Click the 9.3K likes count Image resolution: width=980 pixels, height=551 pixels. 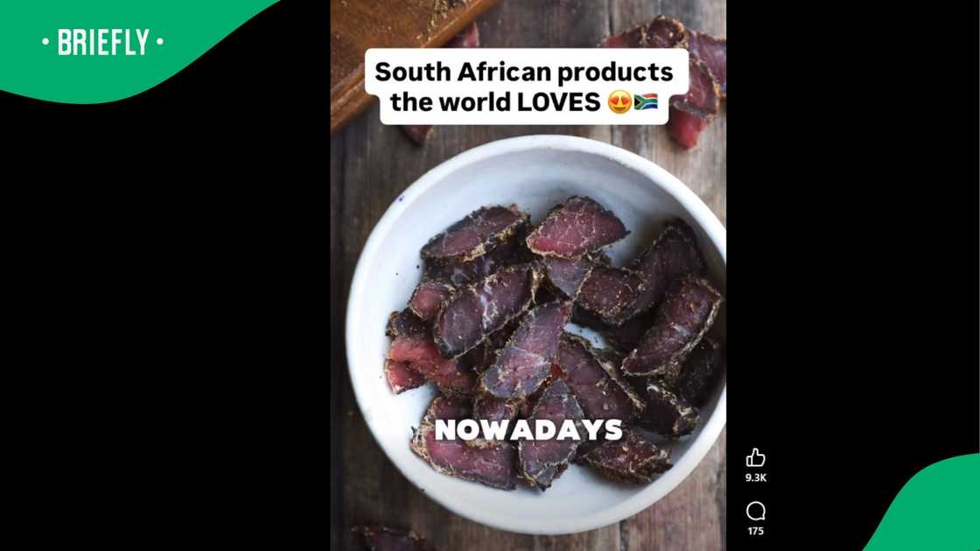click(756, 478)
